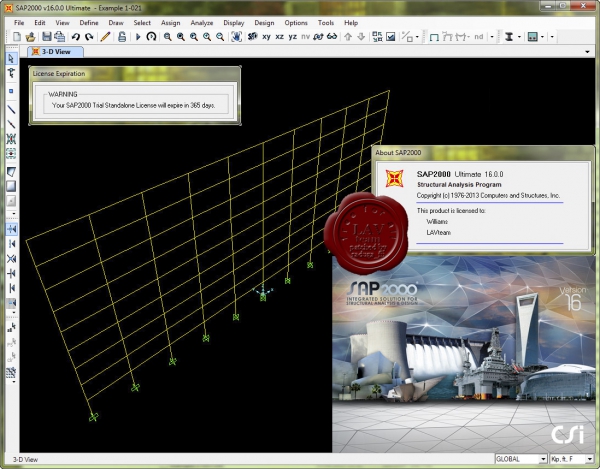This screenshot has width=600, height=469.
Task: Move up in list with up arrow
Action: coord(348,37)
